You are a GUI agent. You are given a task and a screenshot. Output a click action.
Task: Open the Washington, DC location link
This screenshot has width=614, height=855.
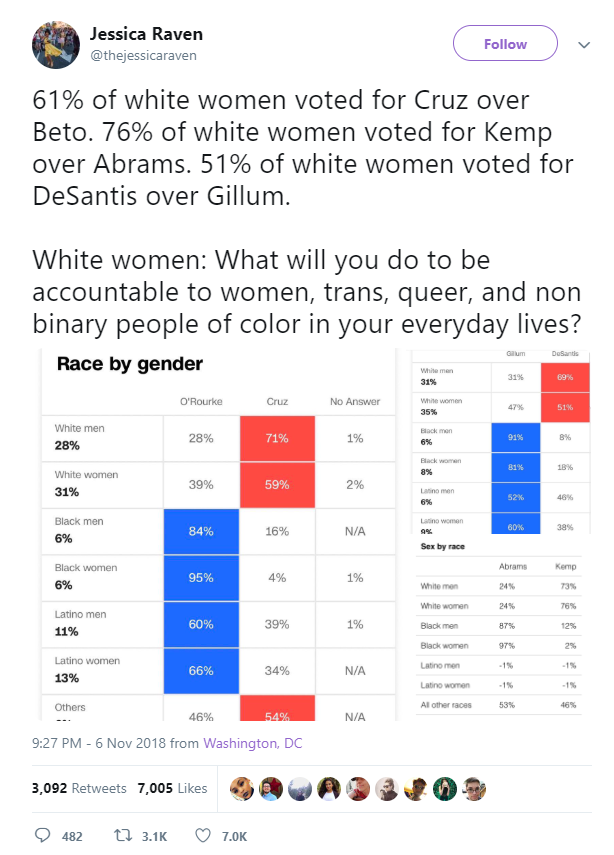[252, 743]
